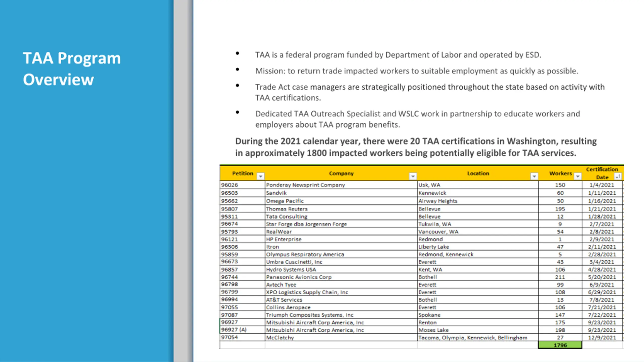Click the TAA Program Overview slide title
Screen dimensions: 644x362
[x=72, y=69]
